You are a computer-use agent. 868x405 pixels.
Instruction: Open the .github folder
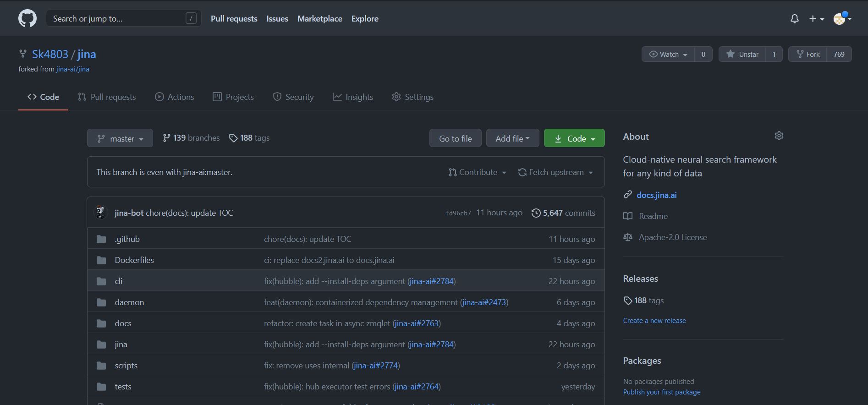click(127, 239)
